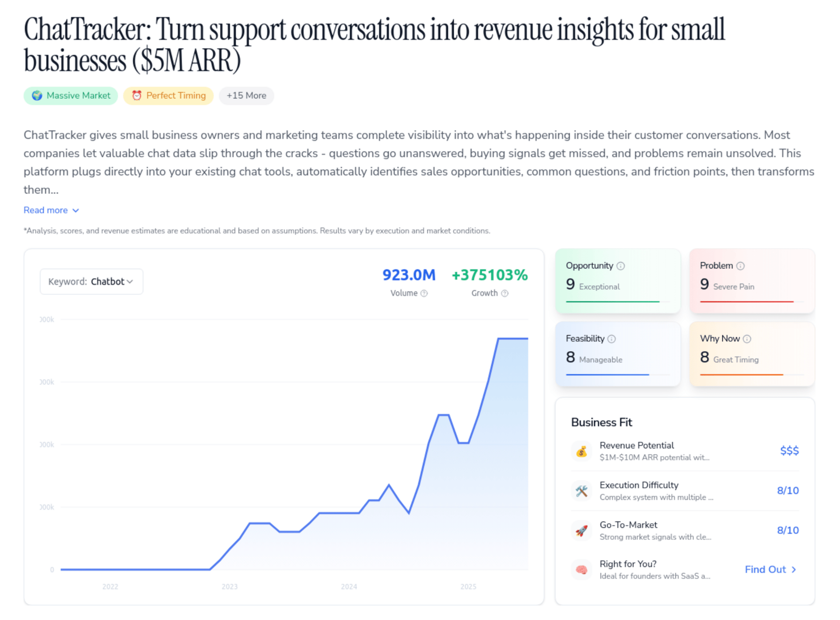
Task: Click the Analysis disclaimer footnote
Action: [257, 231]
